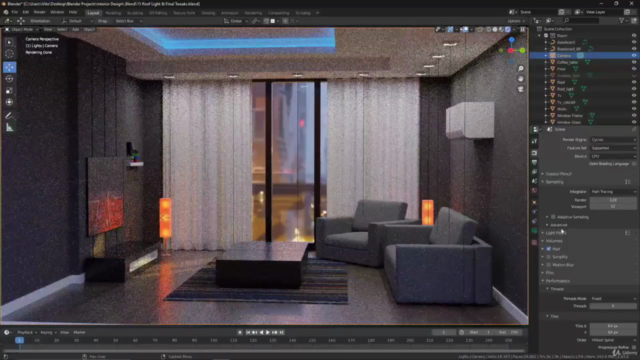Choose the Scale tool

coord(9,91)
